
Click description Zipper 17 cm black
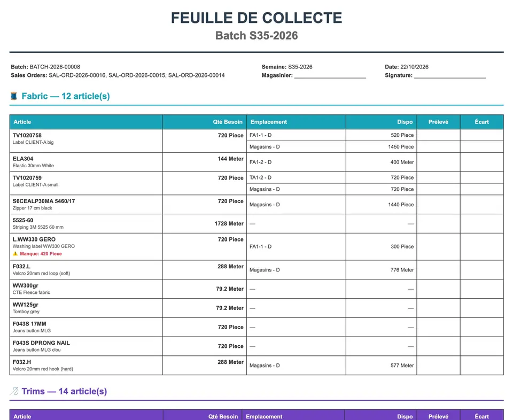[33, 208]
